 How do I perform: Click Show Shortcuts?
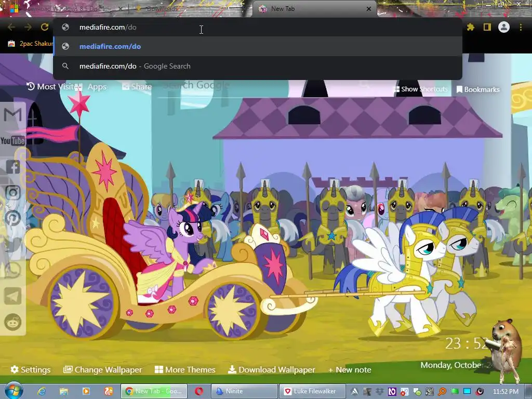point(421,89)
